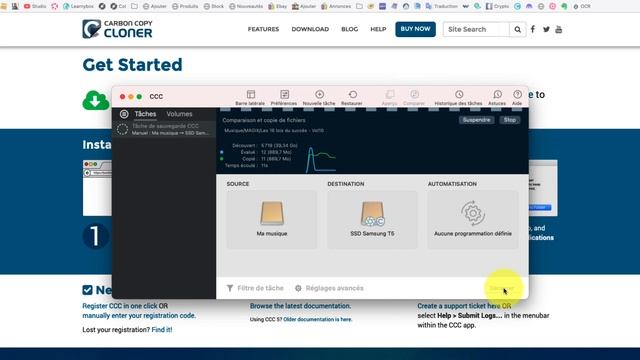Image resolution: width=640 pixels, height=360 pixels.
Task: Click the BUY NOW button
Action: 415,29
